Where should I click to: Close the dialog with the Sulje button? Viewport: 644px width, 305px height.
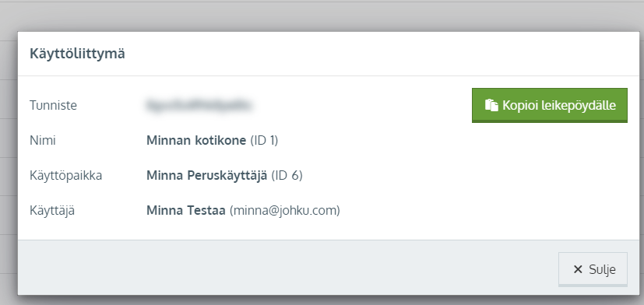593,269
